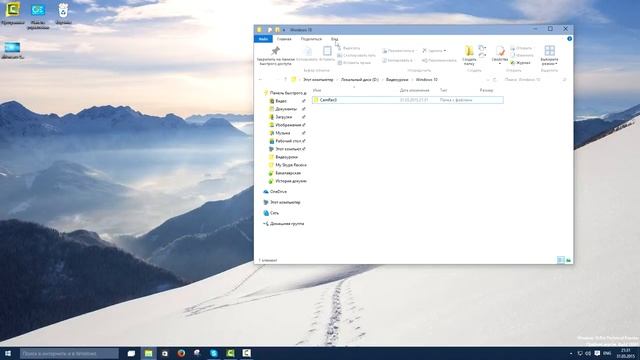Image resolution: width=640 pixels, height=360 pixels.
Task: Switch to the Главная ribbon tab
Action: tap(284, 39)
